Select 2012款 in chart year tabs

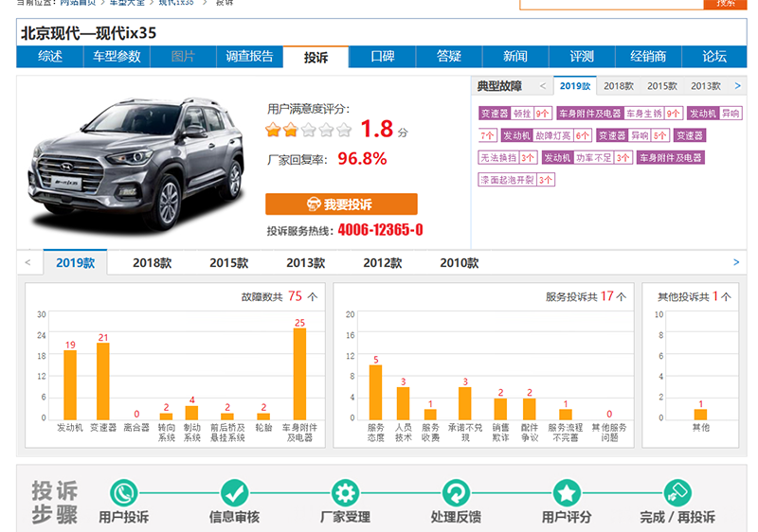pyautogui.click(x=383, y=262)
